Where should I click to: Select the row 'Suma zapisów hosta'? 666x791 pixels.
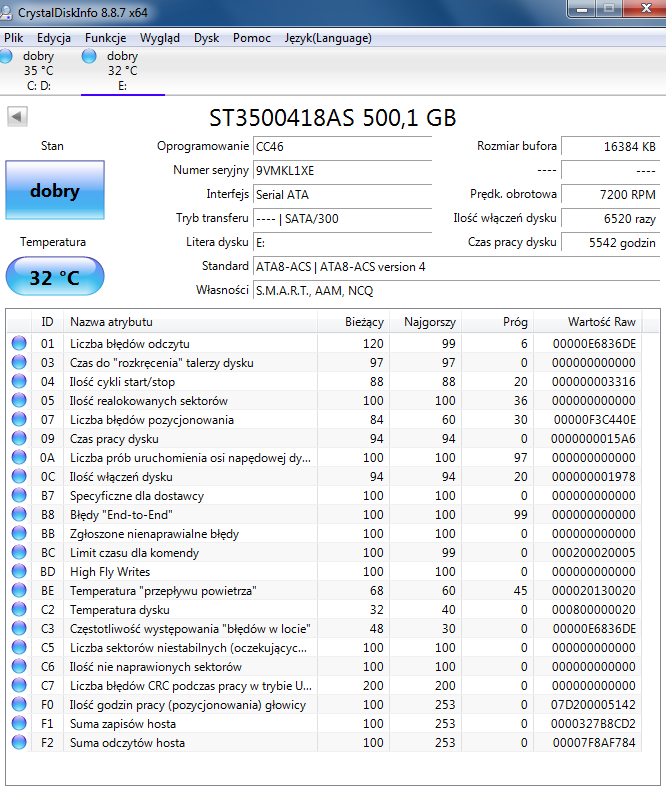(x=324, y=723)
